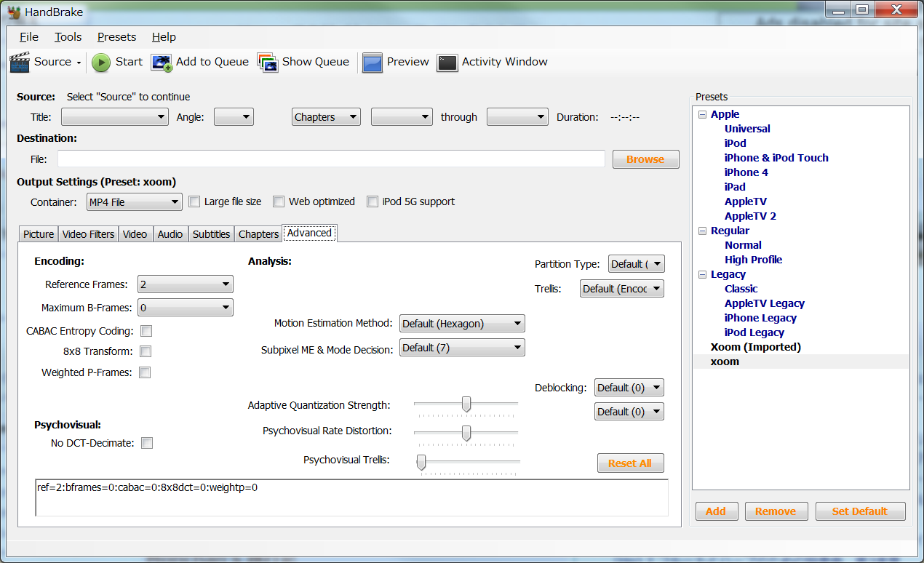Viewport: 924px width, 563px height.
Task: Open the Motion Estimation Method dropdown
Action: click(x=462, y=323)
